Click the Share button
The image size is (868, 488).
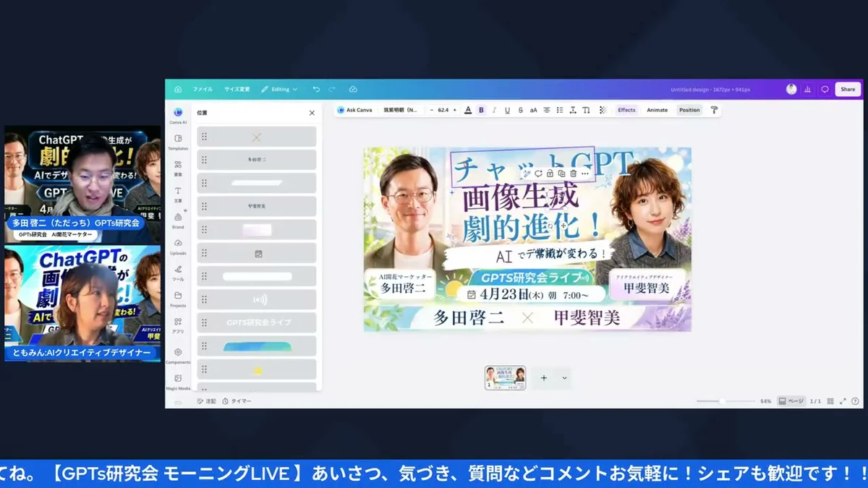click(x=847, y=88)
